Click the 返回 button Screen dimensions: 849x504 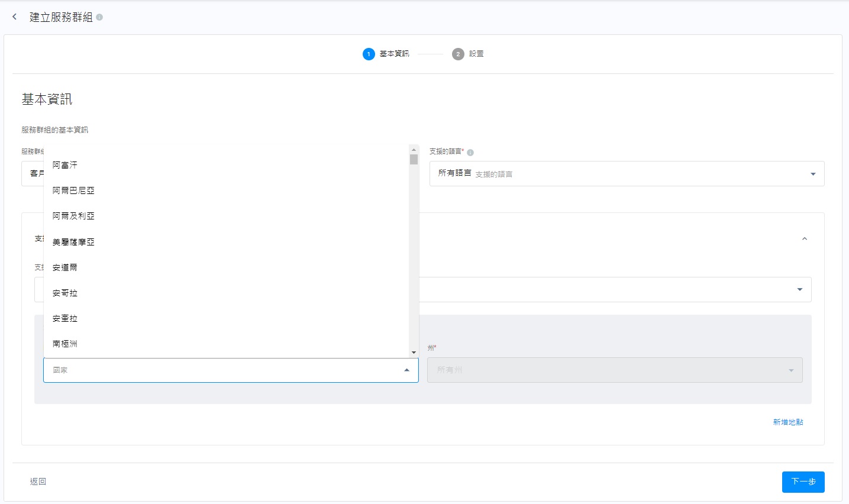click(38, 482)
